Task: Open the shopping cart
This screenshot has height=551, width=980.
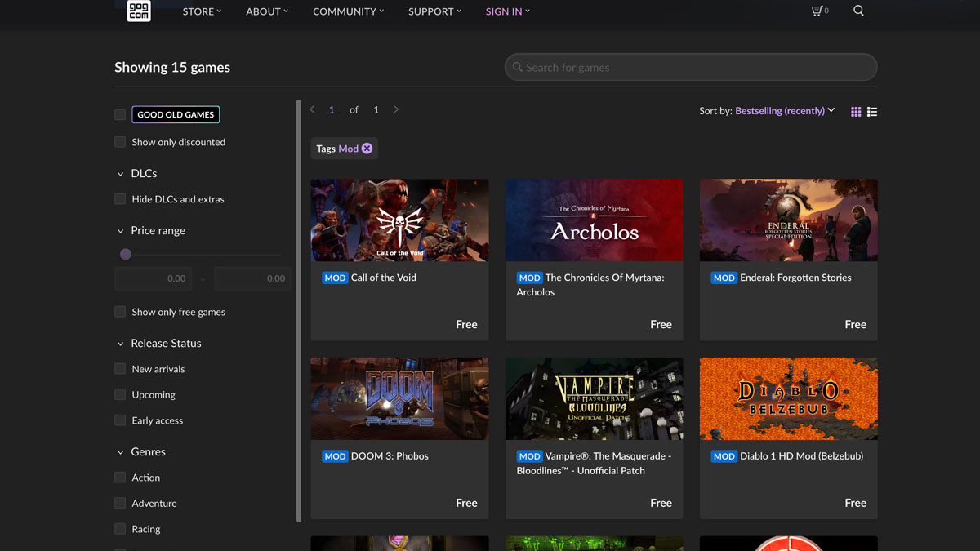Action: pyautogui.click(x=817, y=11)
